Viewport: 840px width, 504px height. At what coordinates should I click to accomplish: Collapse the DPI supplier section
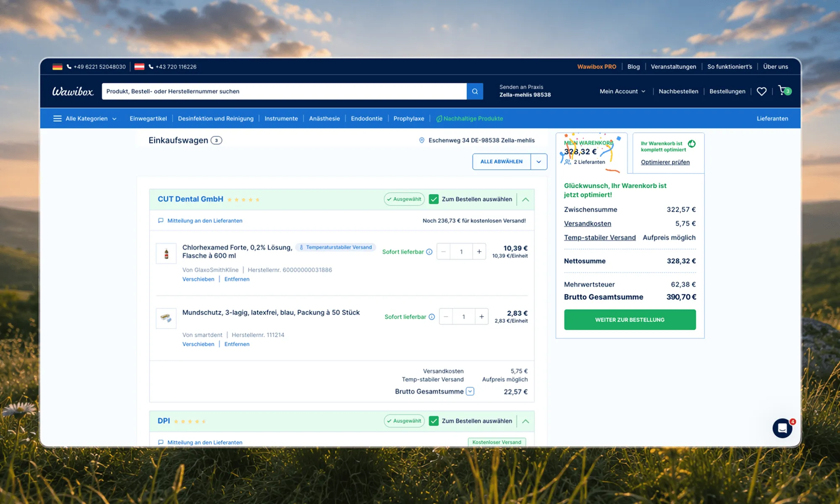point(525,421)
